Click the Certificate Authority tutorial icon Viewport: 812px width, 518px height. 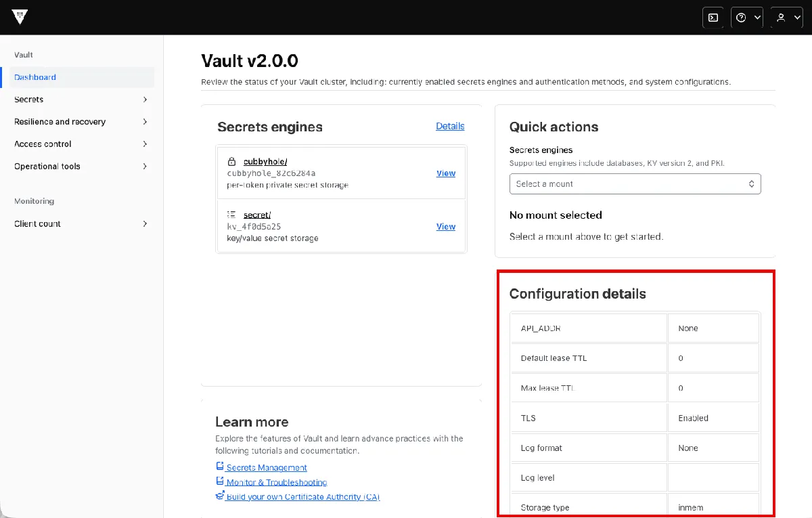[x=220, y=496]
